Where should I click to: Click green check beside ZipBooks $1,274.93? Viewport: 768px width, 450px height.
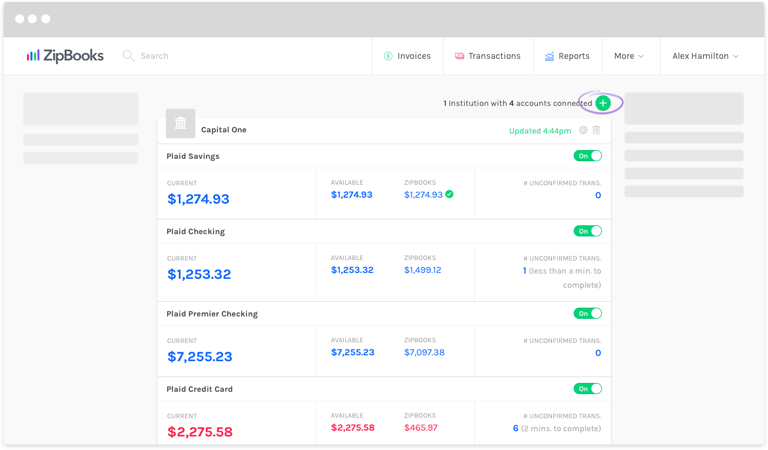[449, 194]
